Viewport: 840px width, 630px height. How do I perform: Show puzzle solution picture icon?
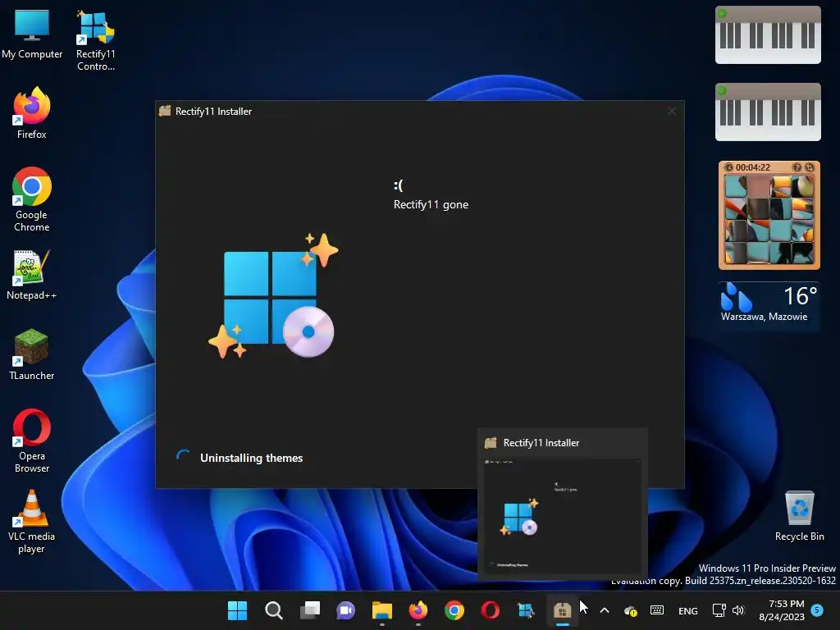[x=797, y=167]
